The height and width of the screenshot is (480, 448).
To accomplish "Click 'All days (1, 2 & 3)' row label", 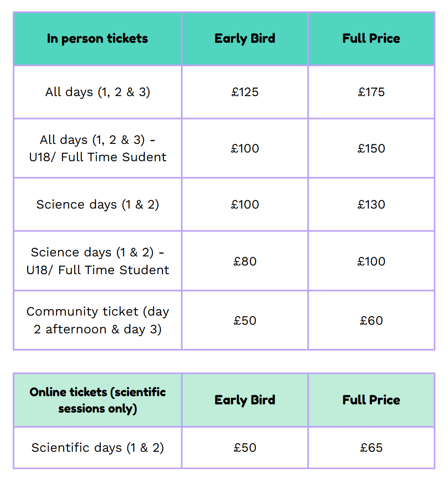I will pyautogui.click(x=97, y=92).
